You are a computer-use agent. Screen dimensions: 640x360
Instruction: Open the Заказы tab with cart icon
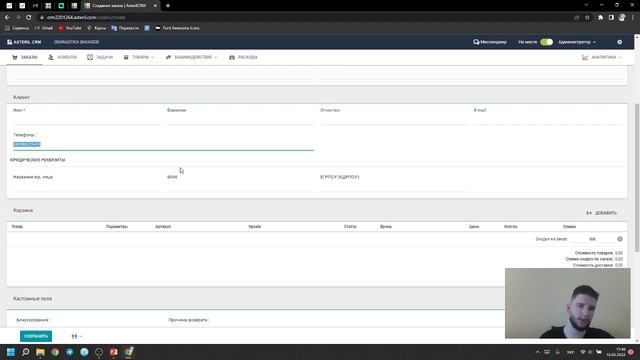25,57
